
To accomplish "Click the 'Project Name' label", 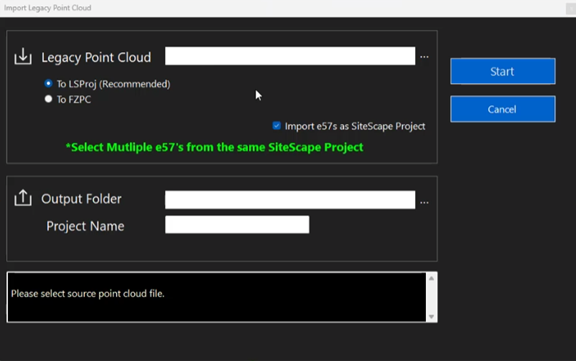I will pyautogui.click(x=85, y=226).
